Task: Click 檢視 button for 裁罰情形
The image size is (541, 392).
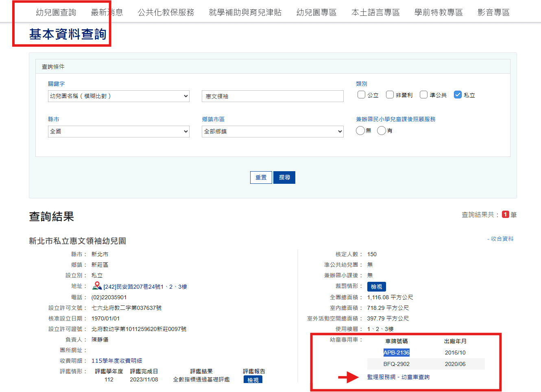Action: click(377, 287)
